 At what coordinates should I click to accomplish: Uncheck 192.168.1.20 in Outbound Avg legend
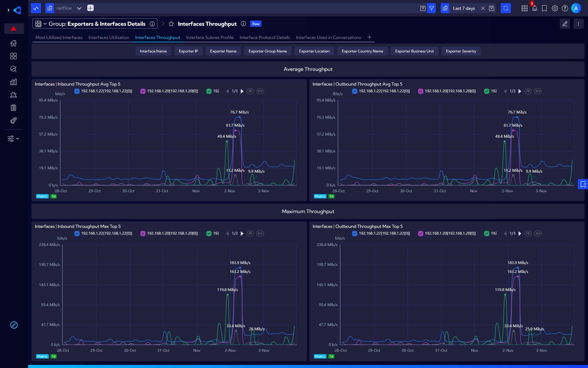[x=420, y=91]
